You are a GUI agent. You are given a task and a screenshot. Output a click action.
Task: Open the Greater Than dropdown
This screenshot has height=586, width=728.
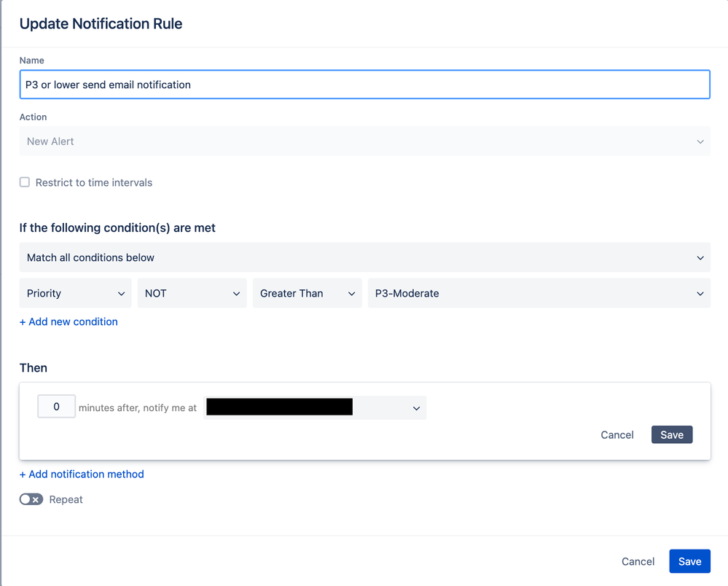point(307,293)
